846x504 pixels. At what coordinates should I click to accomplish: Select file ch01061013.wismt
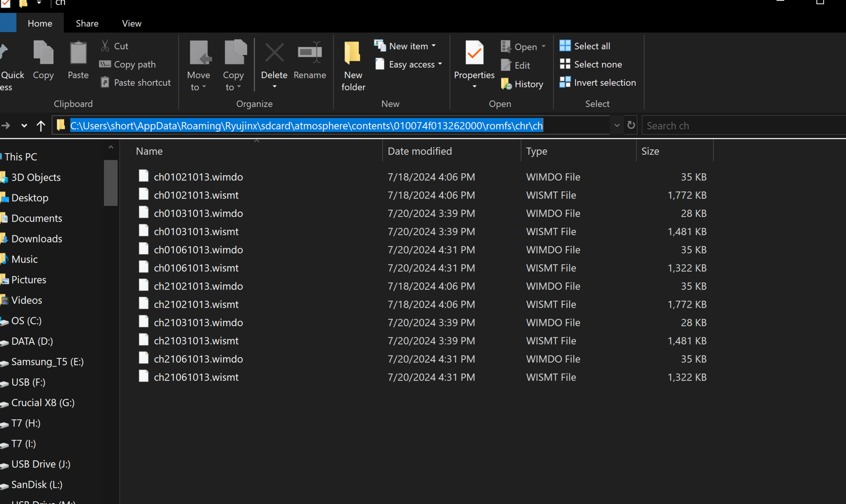196,268
